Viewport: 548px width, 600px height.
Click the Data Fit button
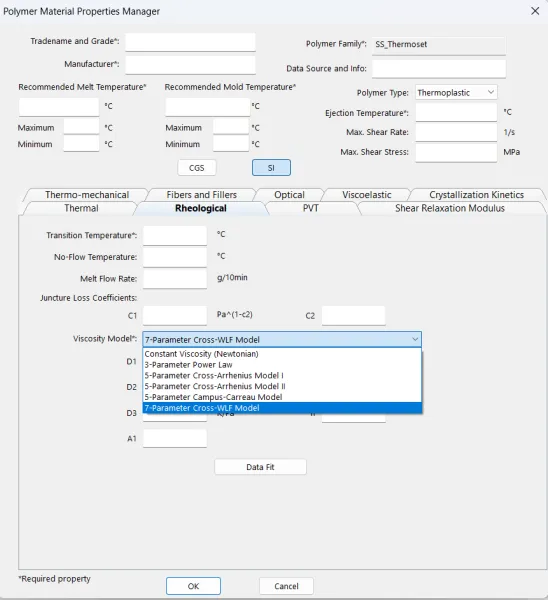pos(260,467)
